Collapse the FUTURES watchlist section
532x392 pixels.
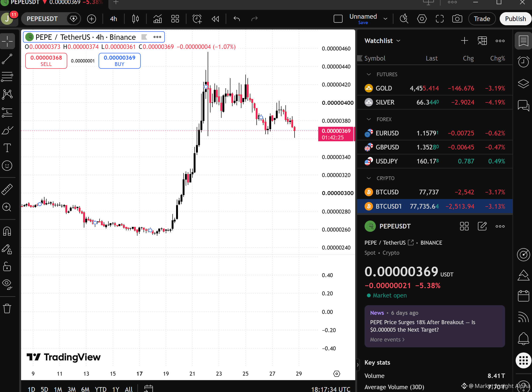pos(369,75)
